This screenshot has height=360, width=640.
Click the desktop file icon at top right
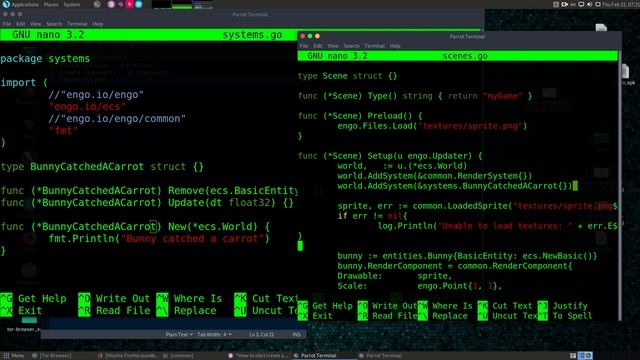(x=601, y=28)
